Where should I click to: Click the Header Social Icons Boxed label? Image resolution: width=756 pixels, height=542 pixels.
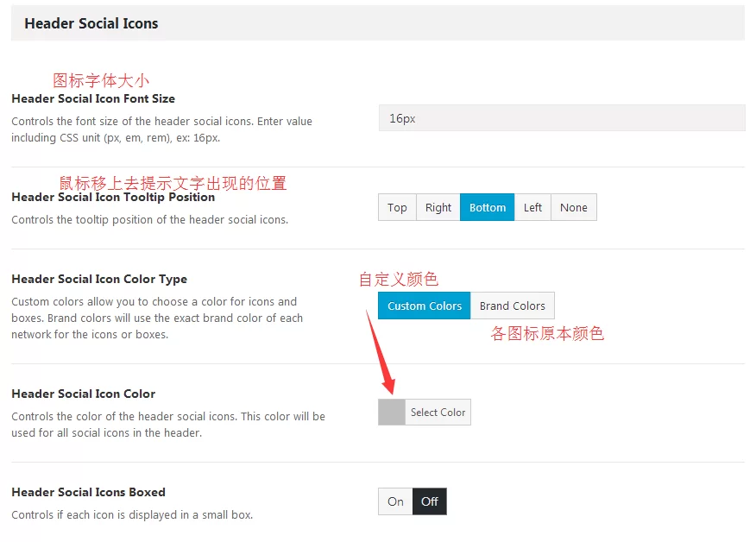[88, 492]
